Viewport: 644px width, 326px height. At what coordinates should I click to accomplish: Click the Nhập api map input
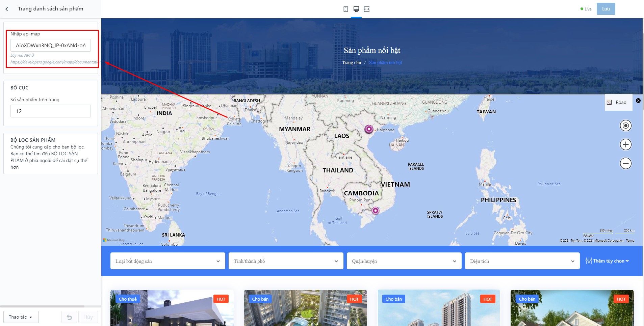[51, 45]
